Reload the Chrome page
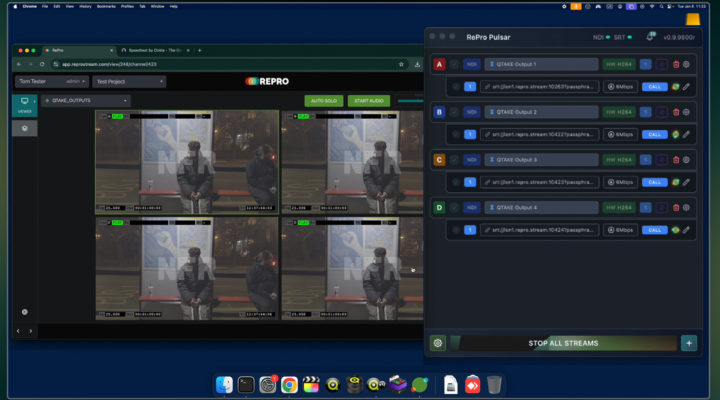Viewport: 720px width, 400px height. point(42,64)
